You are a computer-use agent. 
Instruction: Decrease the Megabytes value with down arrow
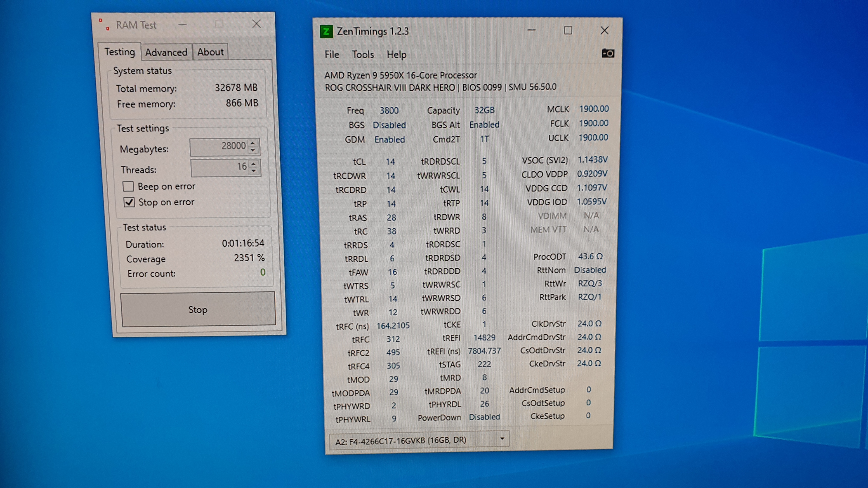(x=253, y=150)
